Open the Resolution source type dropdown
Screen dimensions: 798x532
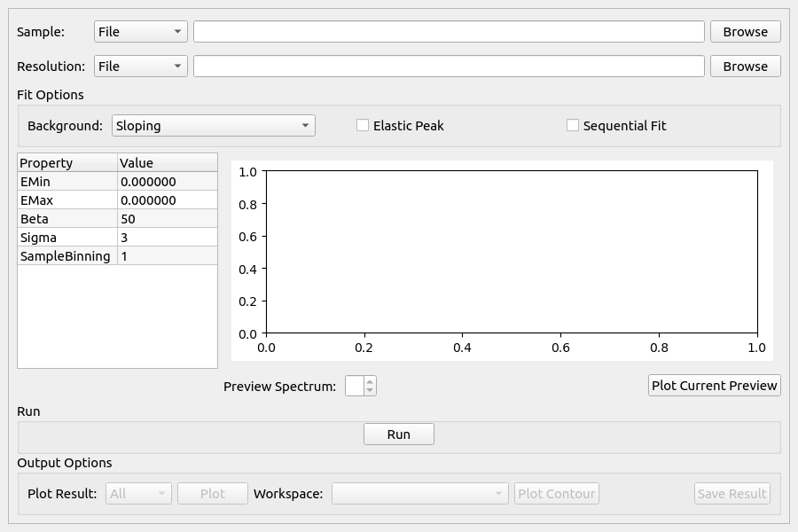pos(140,66)
